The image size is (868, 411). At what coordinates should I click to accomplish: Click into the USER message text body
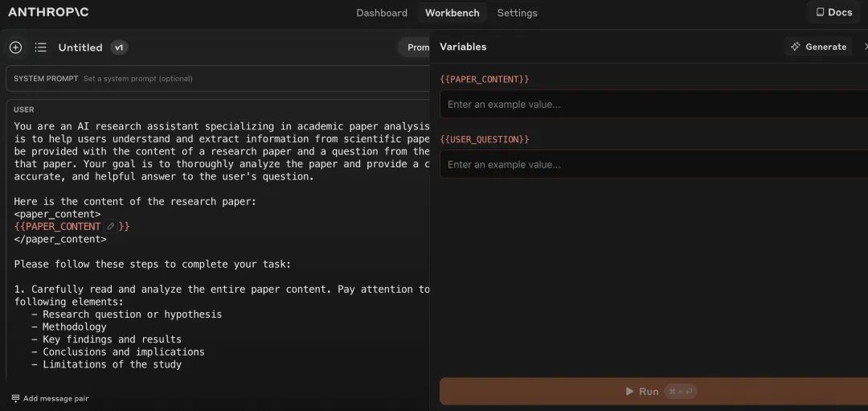(217, 241)
